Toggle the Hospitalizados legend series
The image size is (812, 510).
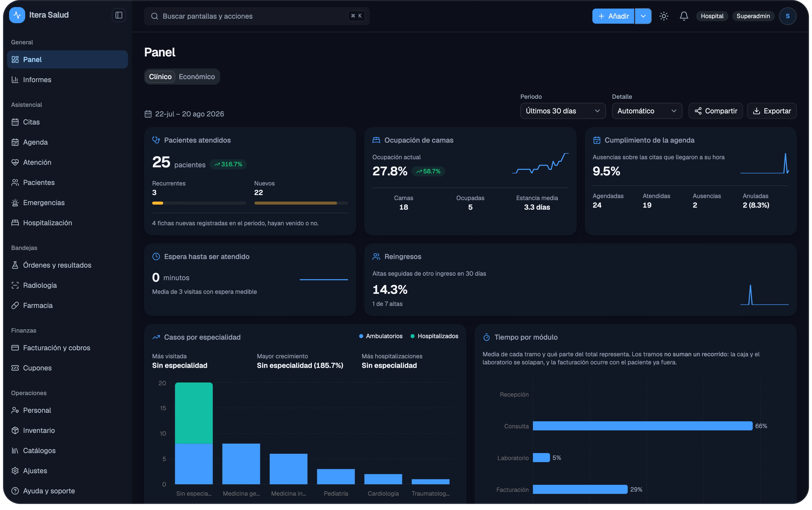[x=434, y=336]
